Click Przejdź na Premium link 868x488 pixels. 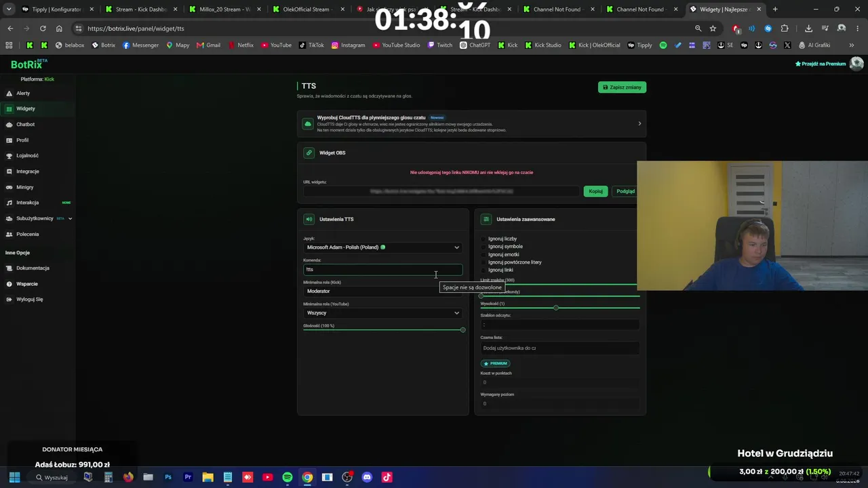[821, 64]
